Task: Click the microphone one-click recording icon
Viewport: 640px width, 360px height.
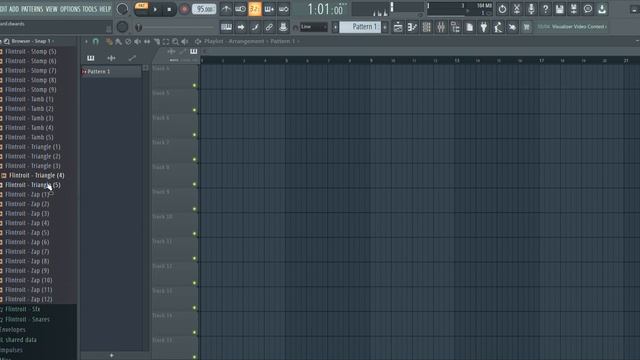Action: point(531,9)
